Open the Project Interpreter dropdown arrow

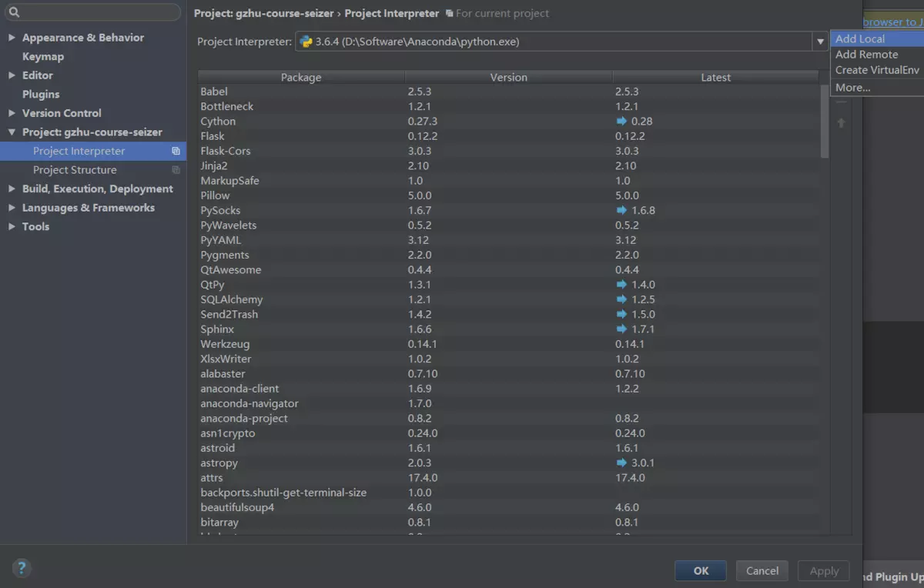coord(821,42)
